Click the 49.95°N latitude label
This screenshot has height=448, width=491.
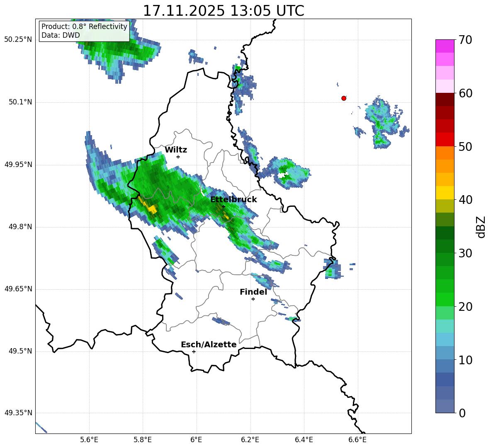click(18, 165)
